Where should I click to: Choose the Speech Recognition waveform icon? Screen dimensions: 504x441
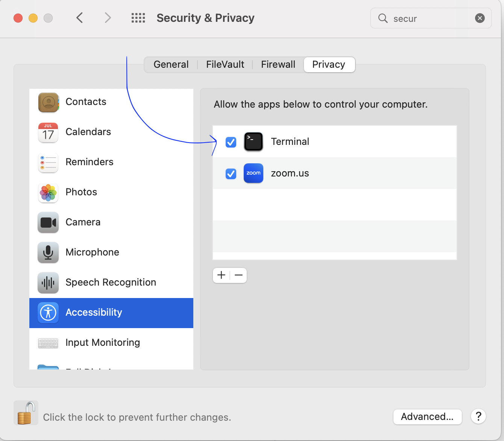click(48, 283)
